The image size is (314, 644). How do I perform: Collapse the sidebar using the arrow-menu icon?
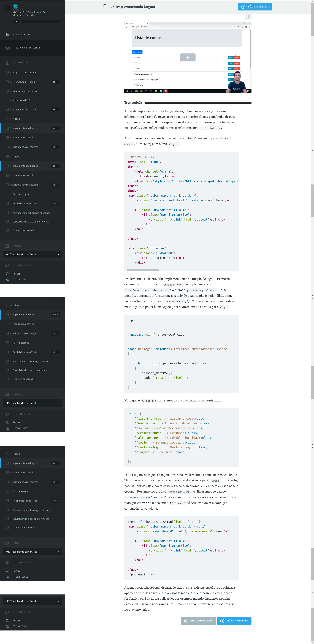(7, 8)
